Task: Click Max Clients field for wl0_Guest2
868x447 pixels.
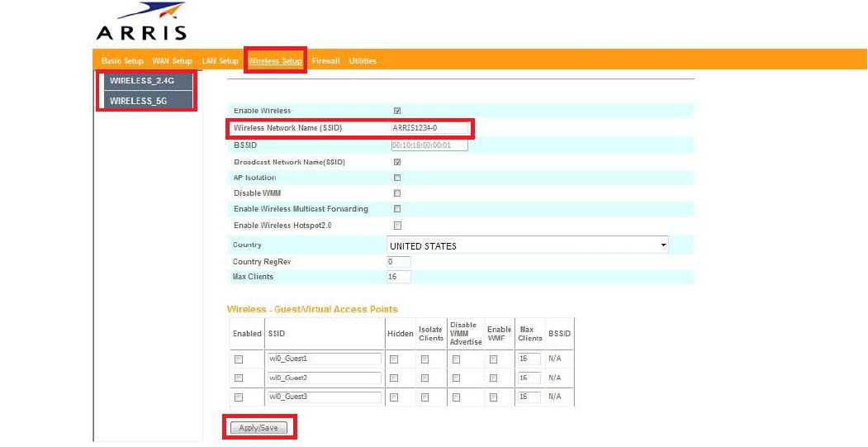Action: tap(529, 378)
